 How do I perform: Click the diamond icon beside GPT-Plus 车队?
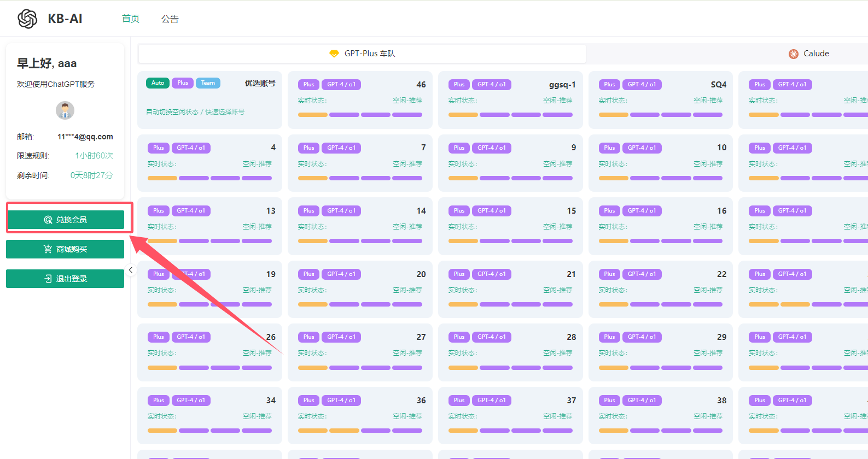click(x=334, y=54)
